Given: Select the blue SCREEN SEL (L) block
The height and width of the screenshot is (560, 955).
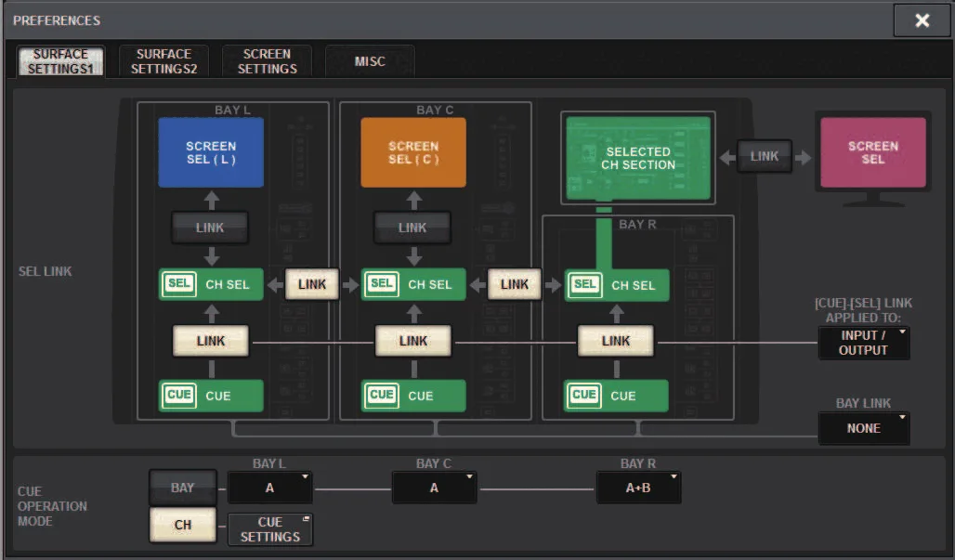Looking at the screenshot, I should point(211,152).
